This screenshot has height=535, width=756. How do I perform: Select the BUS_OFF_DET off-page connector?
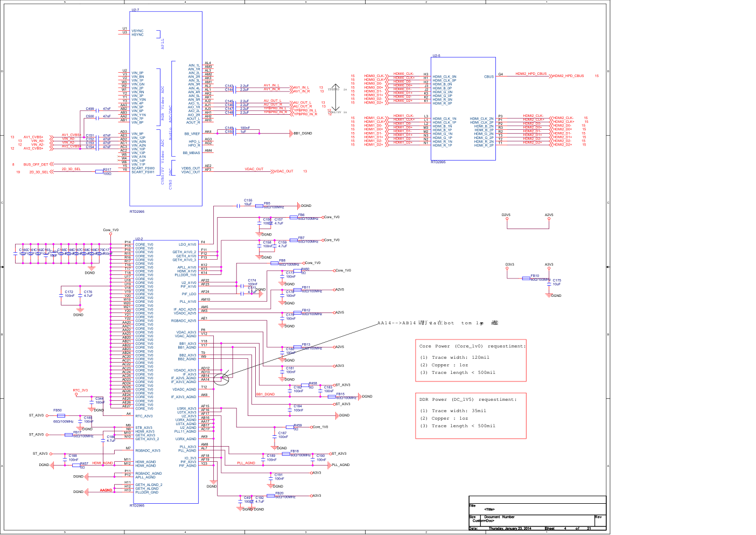click(36, 164)
